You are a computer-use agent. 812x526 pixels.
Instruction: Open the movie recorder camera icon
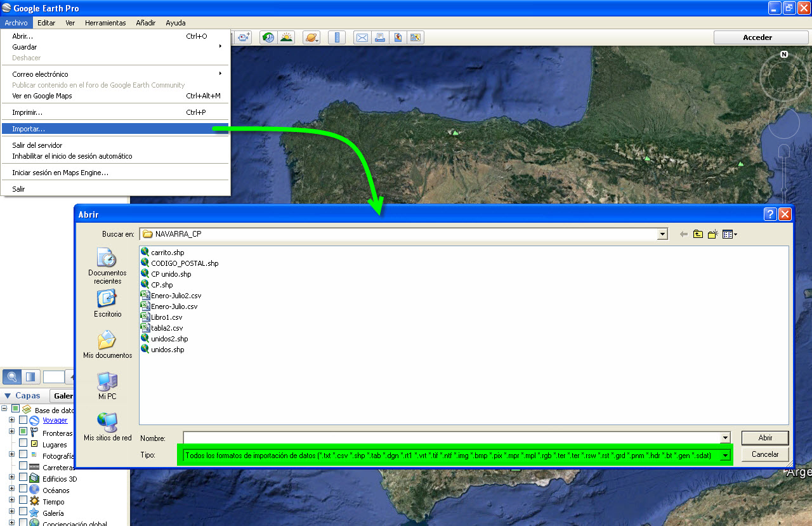[x=243, y=37]
